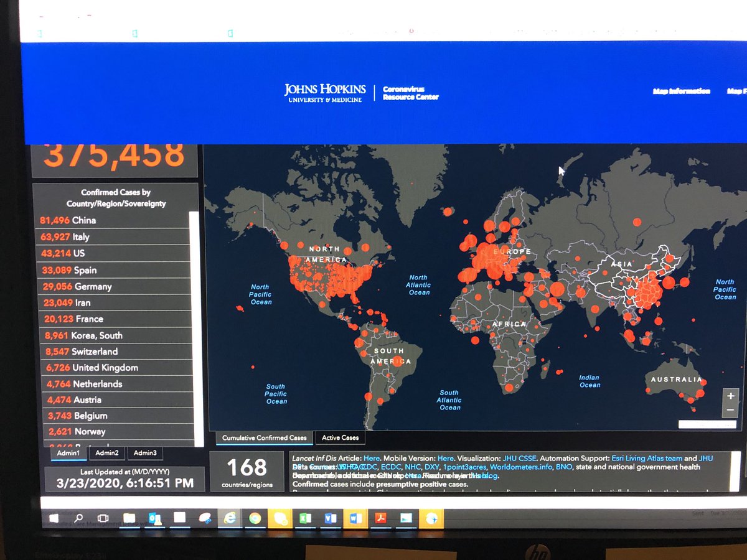Open the 1point3acres data source link
Screen dimensions: 747x560
point(464,467)
